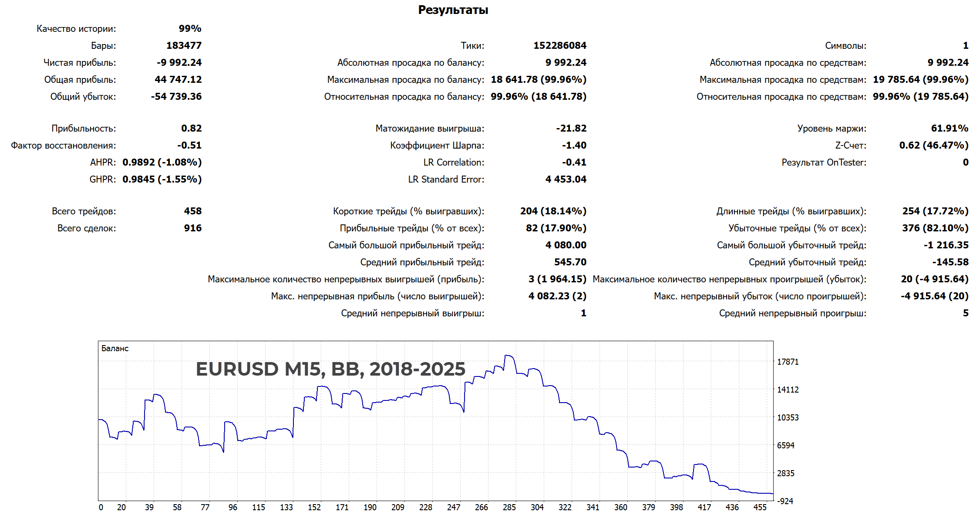Image resolution: width=980 pixels, height=522 pixels.
Task: Click the EURUSD M15, BB, 2018-2025 chart title
Action: pyautogui.click(x=330, y=369)
